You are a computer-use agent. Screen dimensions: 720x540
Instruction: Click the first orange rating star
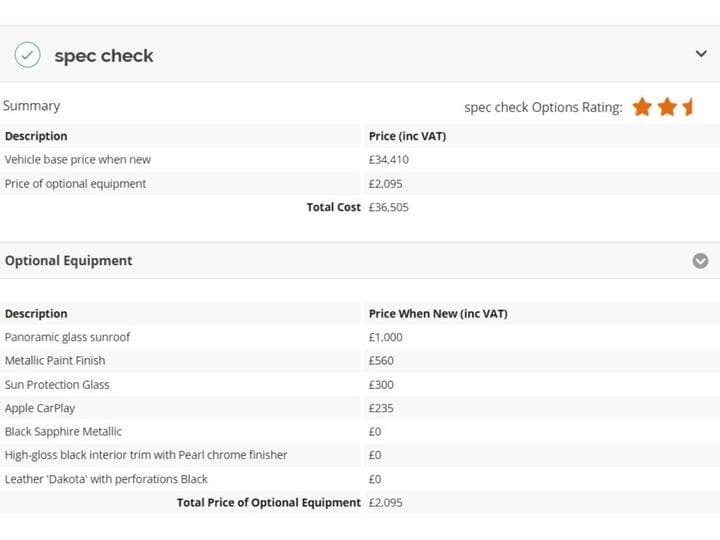[642, 107]
